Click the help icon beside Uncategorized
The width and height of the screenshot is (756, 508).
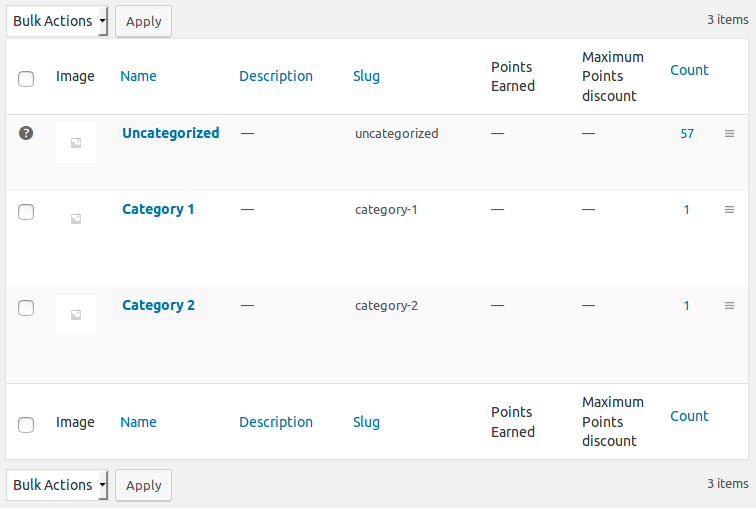pos(26,133)
